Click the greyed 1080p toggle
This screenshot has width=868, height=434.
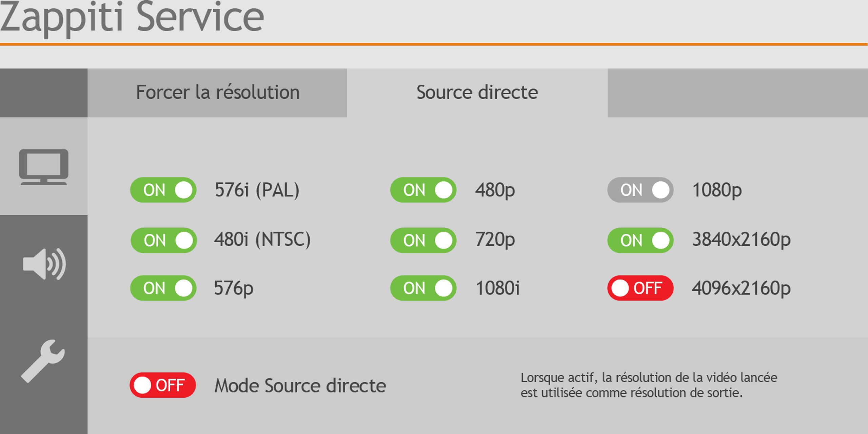(640, 190)
